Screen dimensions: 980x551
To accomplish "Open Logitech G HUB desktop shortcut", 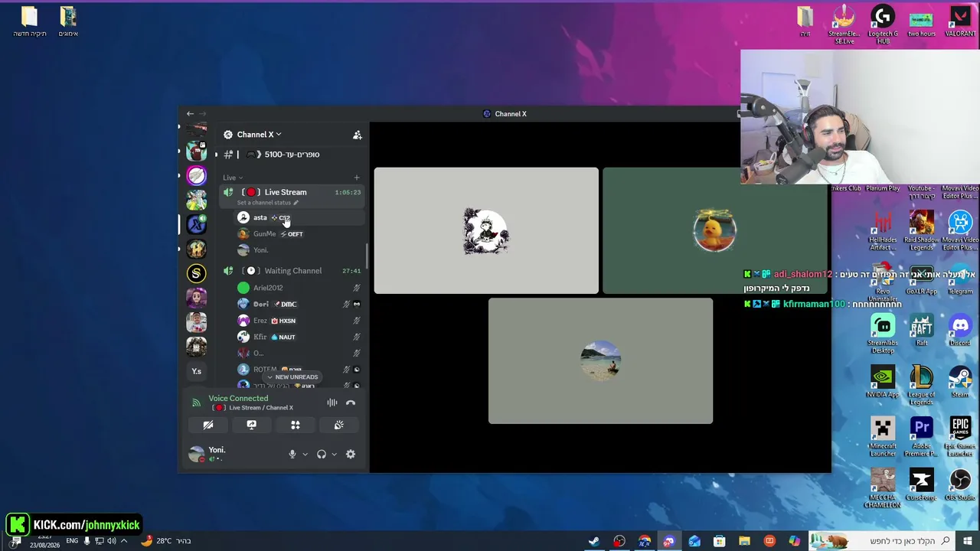I will (x=883, y=25).
